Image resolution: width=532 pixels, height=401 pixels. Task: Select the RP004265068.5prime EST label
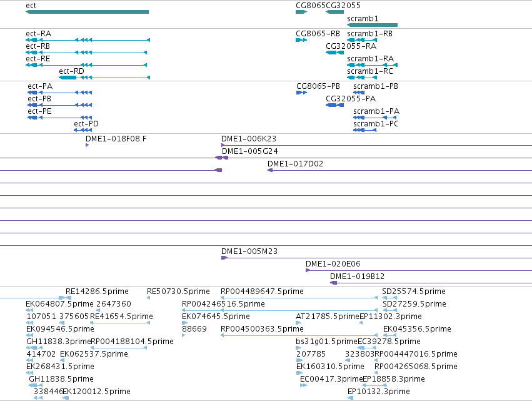[416, 367]
